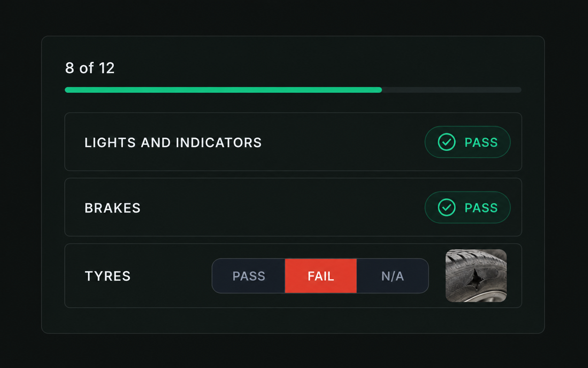The height and width of the screenshot is (368, 588).
Task: Select PASS option for Tyres
Action: tap(248, 276)
